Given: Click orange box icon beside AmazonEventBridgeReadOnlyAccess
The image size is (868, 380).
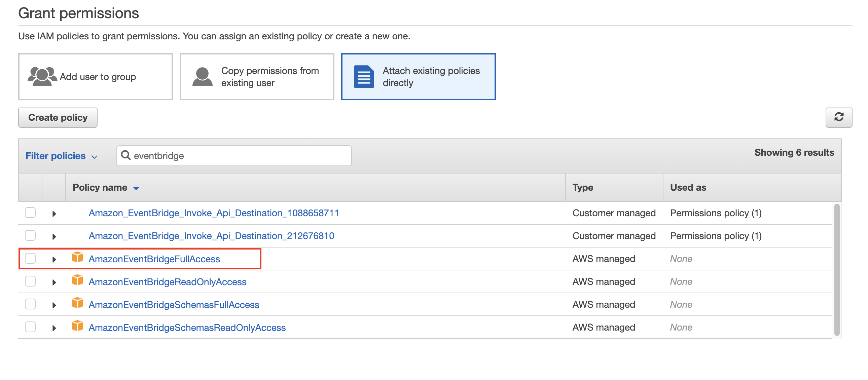Looking at the screenshot, I should click(x=77, y=280).
